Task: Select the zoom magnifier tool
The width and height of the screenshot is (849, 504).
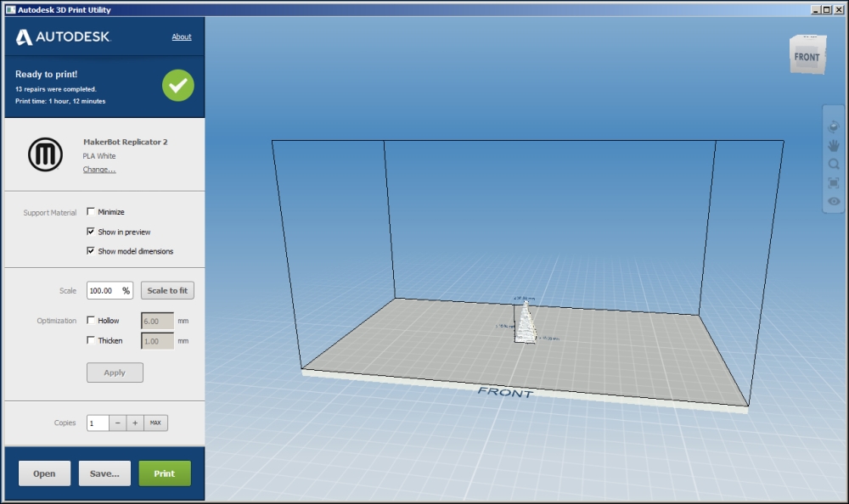Action: coord(834,164)
